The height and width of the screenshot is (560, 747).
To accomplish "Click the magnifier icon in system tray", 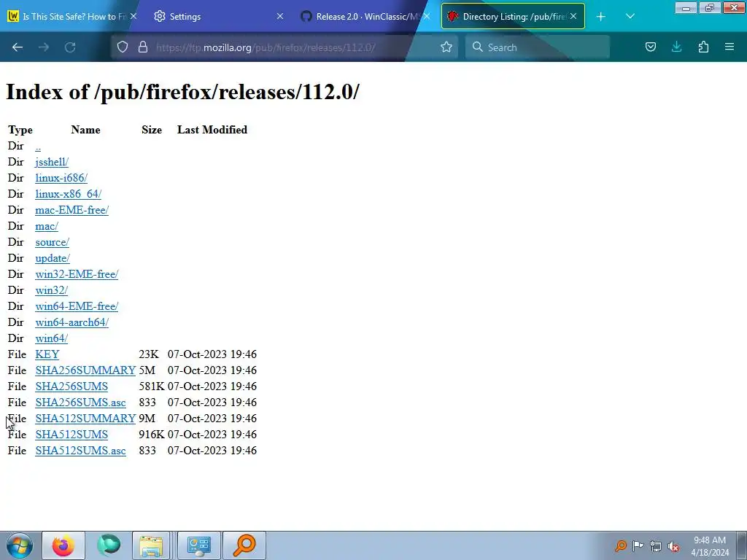I will (620, 545).
